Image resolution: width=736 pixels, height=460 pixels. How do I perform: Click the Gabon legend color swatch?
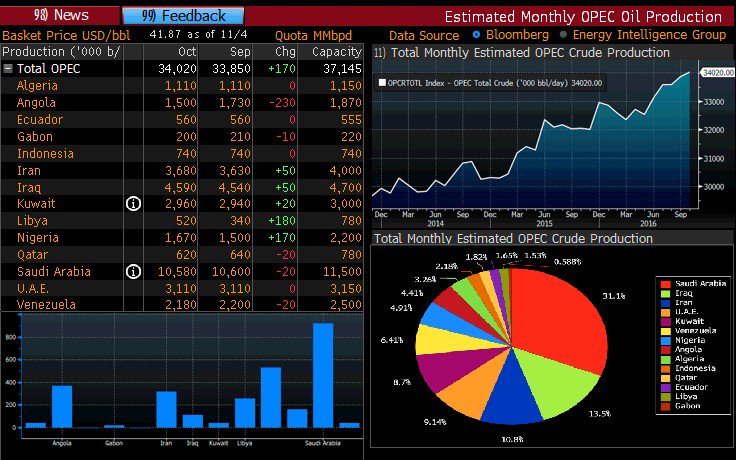[x=665, y=406]
